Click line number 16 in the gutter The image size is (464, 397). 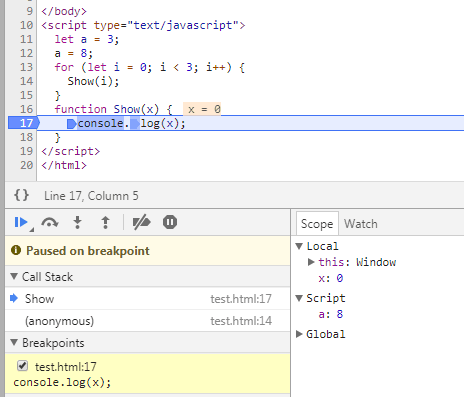26,109
